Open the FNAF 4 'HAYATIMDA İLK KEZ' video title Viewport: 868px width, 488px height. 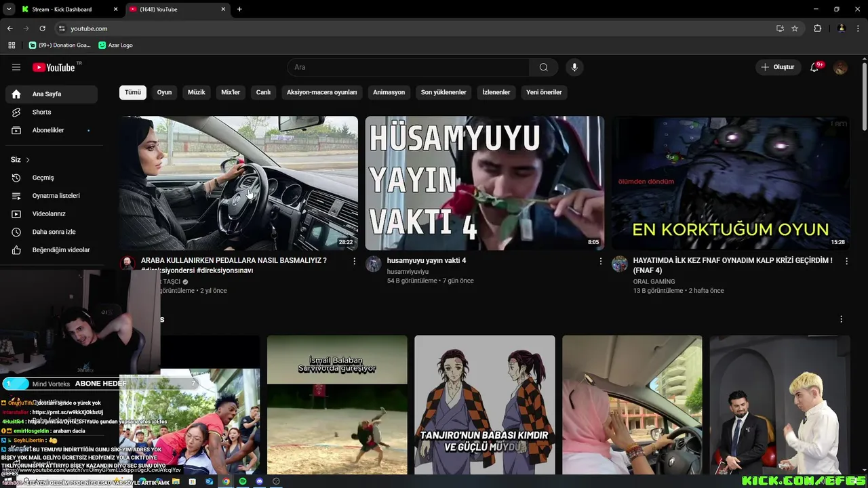pos(733,265)
